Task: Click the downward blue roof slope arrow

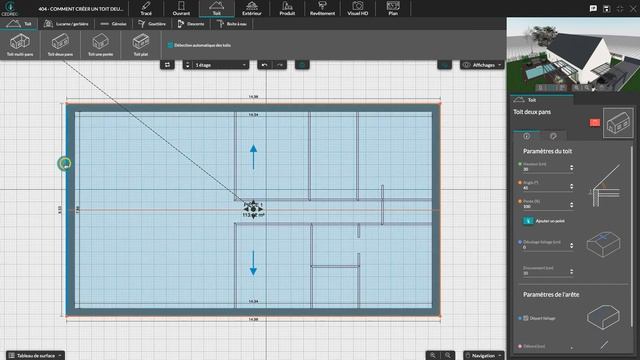Action: pyautogui.click(x=253, y=262)
